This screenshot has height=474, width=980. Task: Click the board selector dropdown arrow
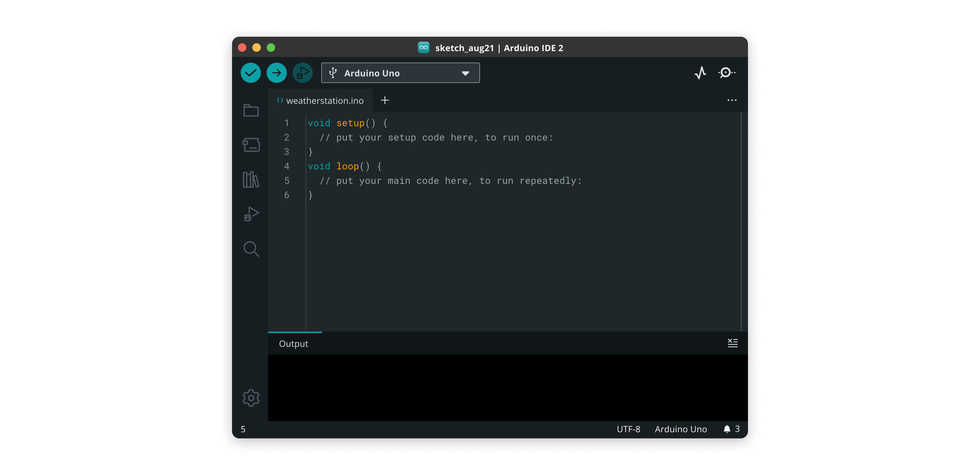pyautogui.click(x=465, y=74)
